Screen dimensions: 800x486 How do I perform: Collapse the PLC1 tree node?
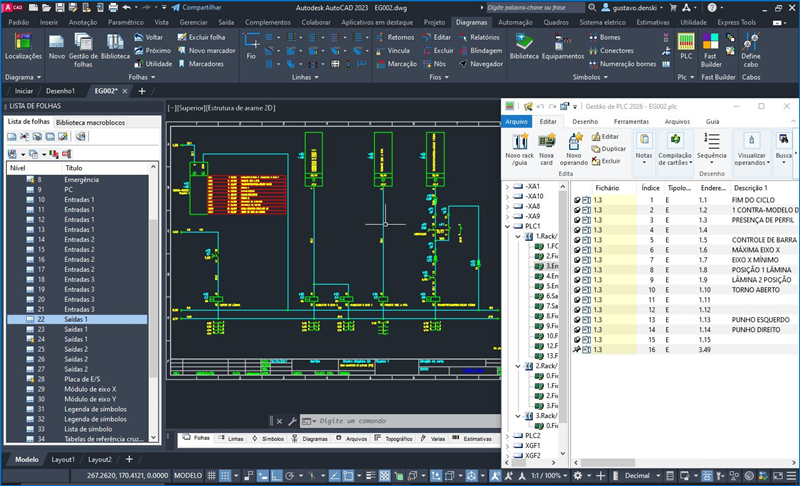507,226
